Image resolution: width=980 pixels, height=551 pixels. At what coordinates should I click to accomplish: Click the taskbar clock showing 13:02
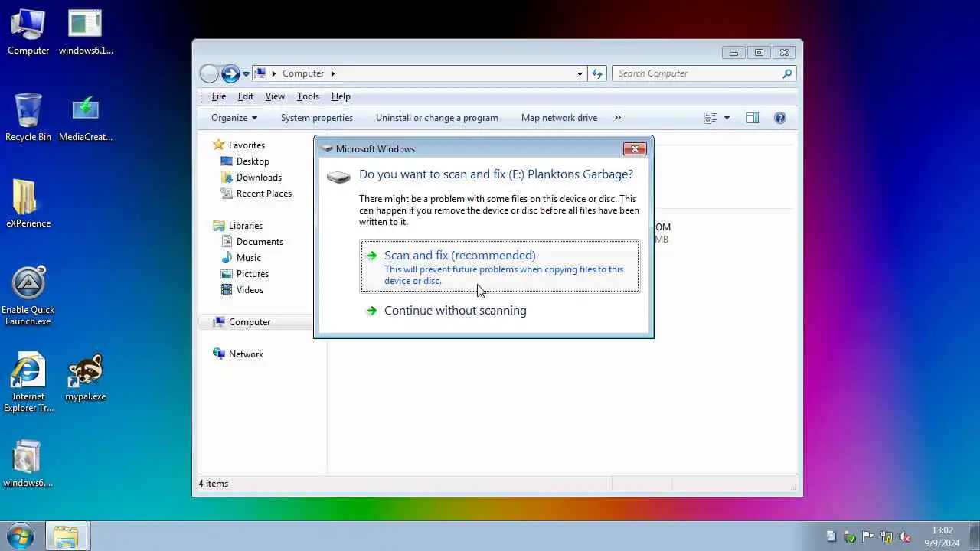pos(942,536)
